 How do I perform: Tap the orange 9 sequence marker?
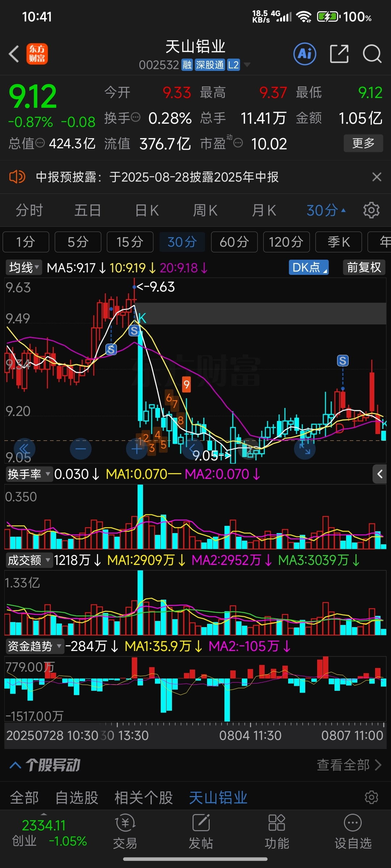[186, 384]
